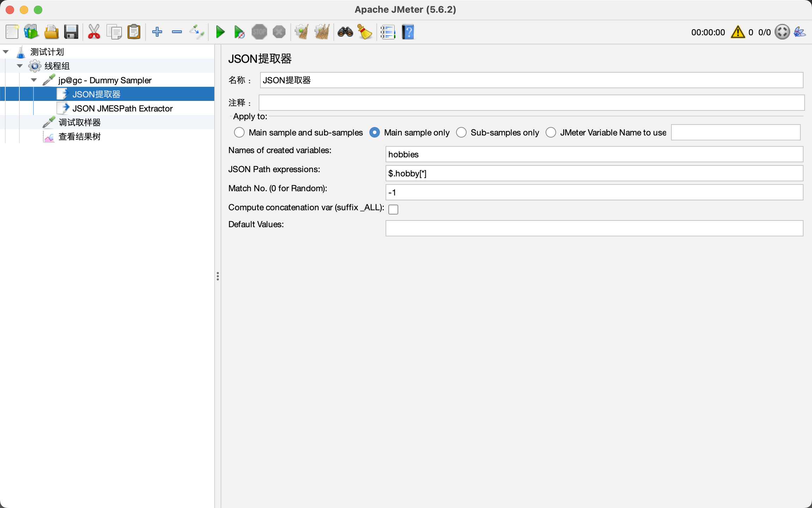The height and width of the screenshot is (508, 812).
Task: Select JSON JMESPath Extractor tree item
Action: click(123, 108)
